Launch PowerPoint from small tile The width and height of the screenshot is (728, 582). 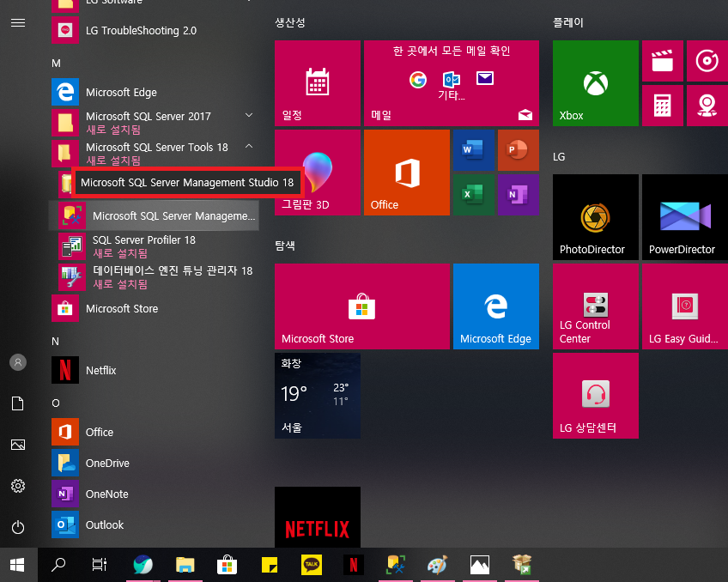point(519,150)
